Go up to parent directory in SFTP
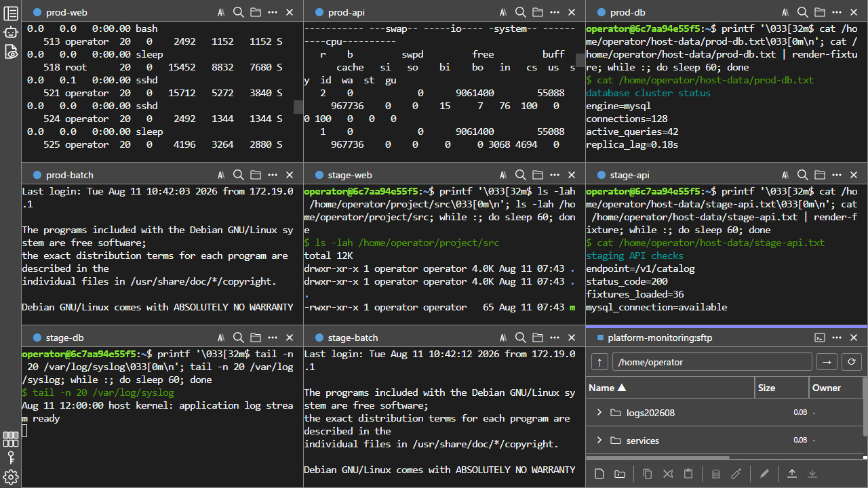 [599, 362]
